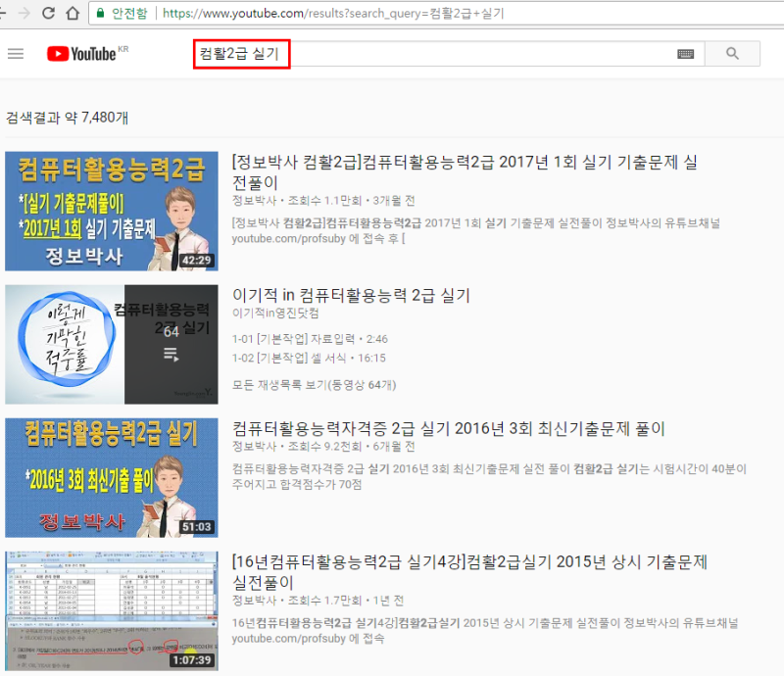Click 모든 재생목록 보기(동영상 64개)

point(314,385)
